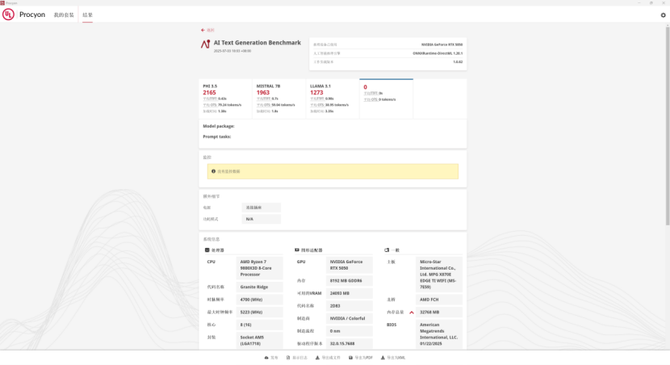Viewport: 670px width, 365px height.
Task: Open the first menu item beside Procyon
Action: click(x=64, y=15)
